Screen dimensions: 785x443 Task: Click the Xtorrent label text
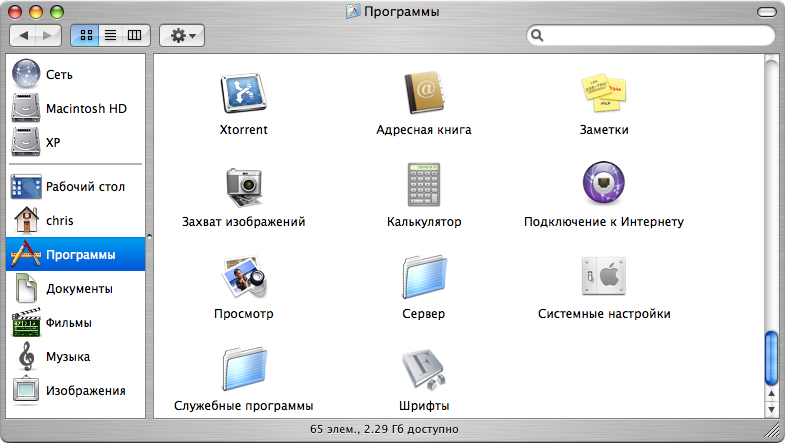click(243, 130)
